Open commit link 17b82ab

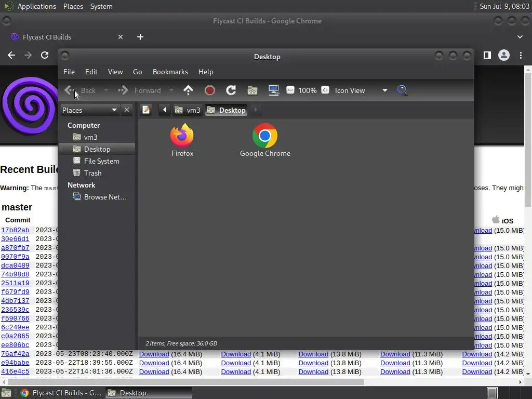pyautogui.click(x=15, y=230)
